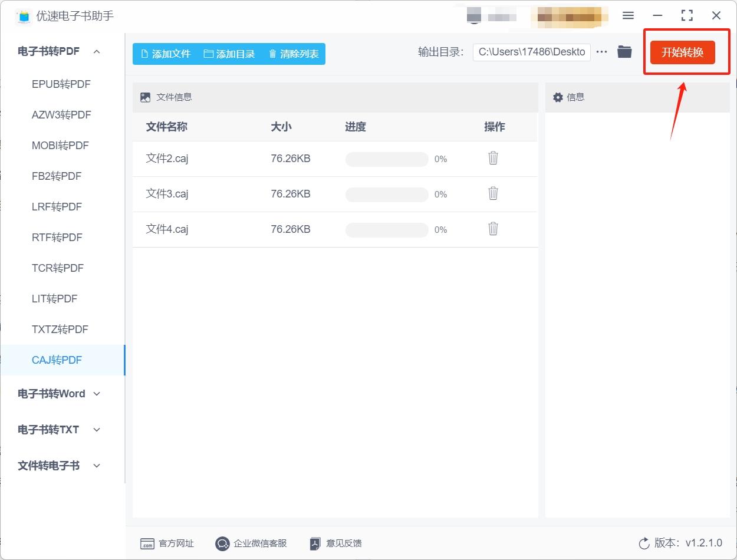Screen dimensions: 737x560
Task: Click progress bar of 文件2.caj
Action: [x=387, y=159]
